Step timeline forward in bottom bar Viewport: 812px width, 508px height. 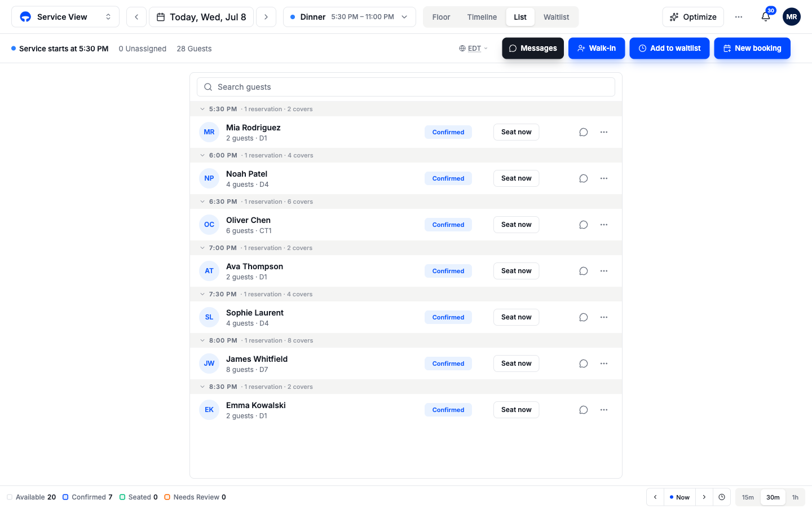(x=704, y=497)
